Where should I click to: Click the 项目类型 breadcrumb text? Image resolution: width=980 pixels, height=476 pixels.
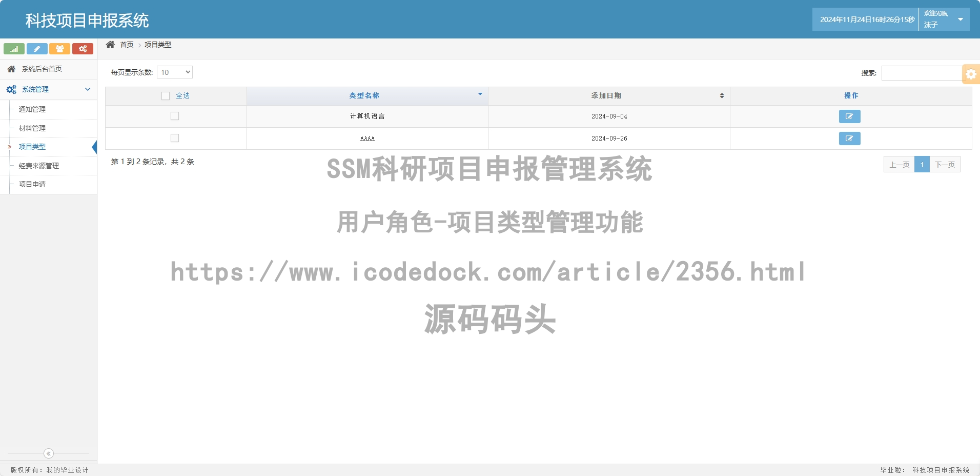158,45
